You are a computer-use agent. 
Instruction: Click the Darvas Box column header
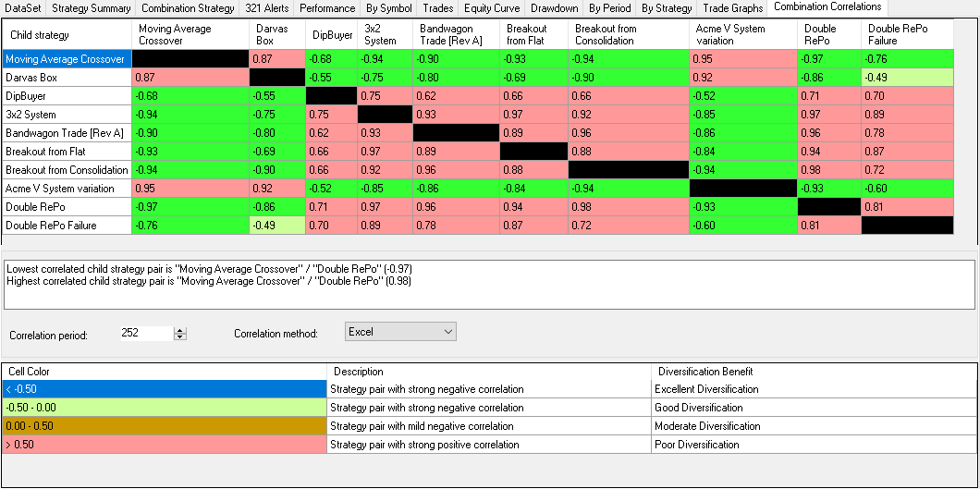(x=277, y=34)
